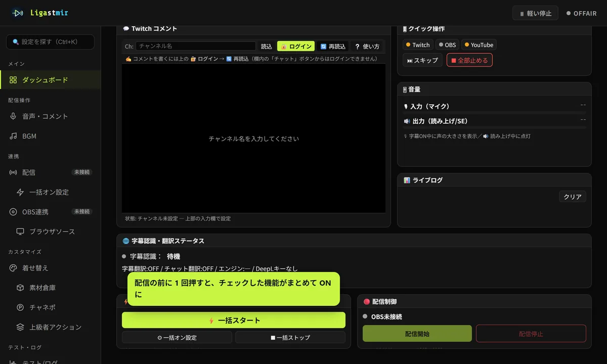Click the 出力（読み上げ/SE） level meter
The height and width of the screenshot is (364, 607).
tap(494, 127)
